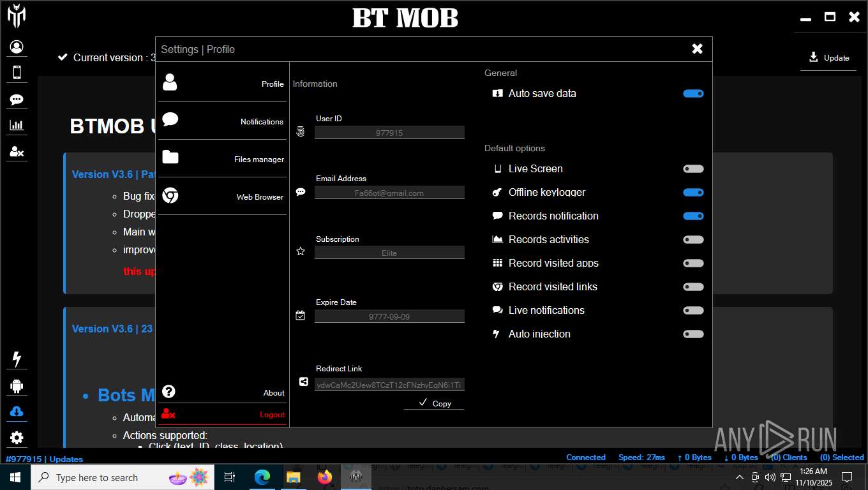Click the User ID field showing 977915
The height and width of the screenshot is (490, 868).
(x=389, y=133)
